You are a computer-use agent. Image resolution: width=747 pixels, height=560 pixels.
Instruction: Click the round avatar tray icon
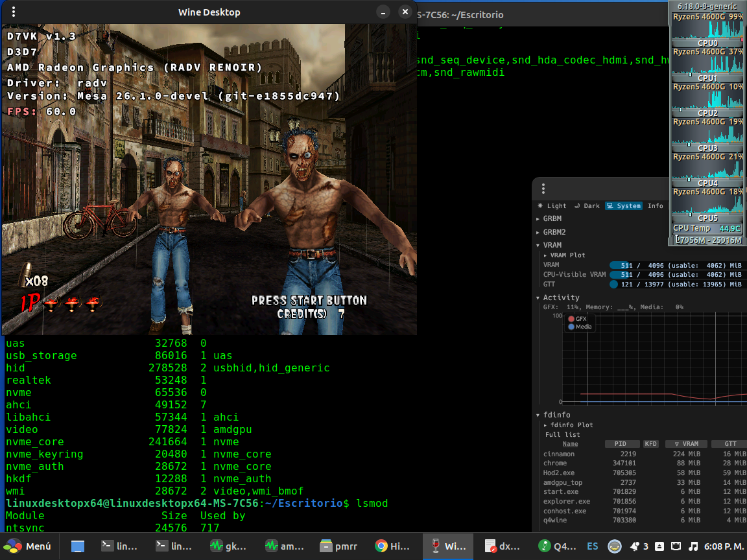615,546
